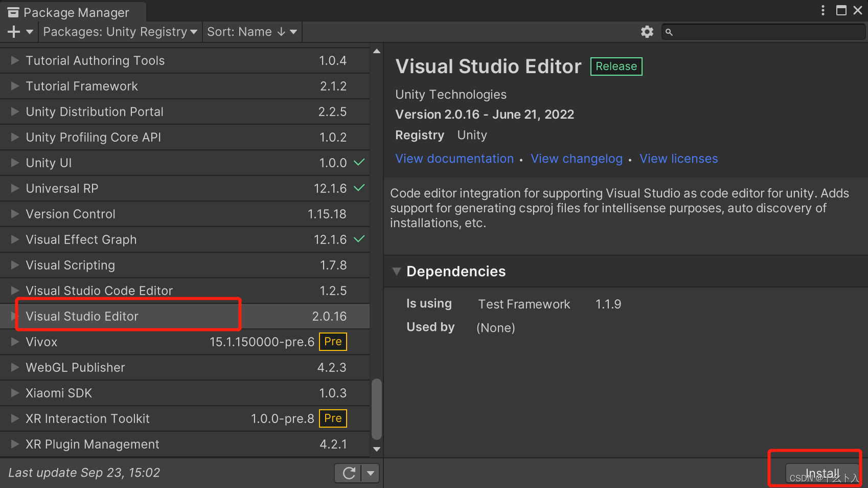Click the Pre badge on Vivox

(333, 341)
